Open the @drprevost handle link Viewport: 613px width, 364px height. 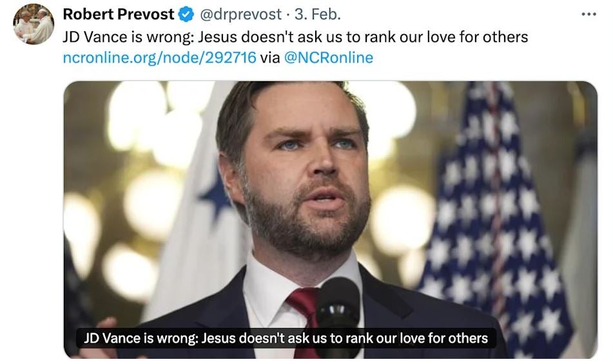241,14
